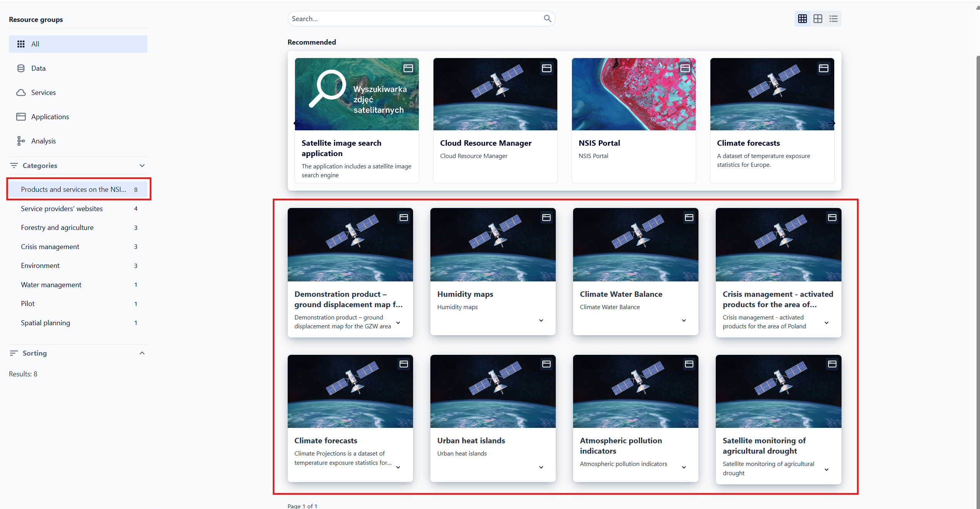Select the Data resource group
The height and width of the screenshot is (509, 980).
78,68
